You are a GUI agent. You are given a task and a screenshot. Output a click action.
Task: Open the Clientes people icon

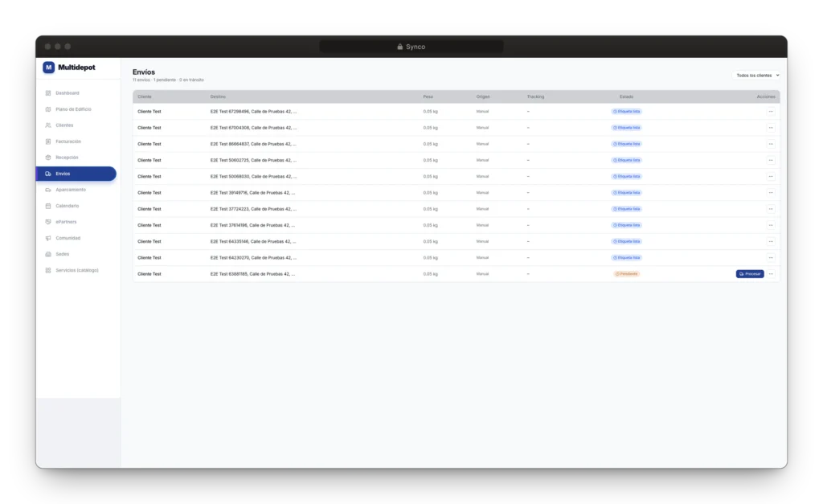48,125
